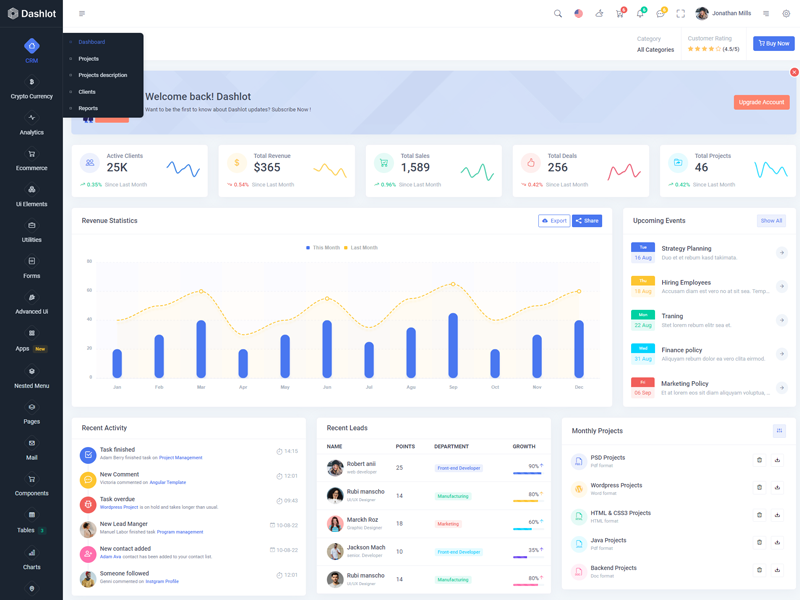Expand the All Categories dropdown
This screenshot has width=800, height=600.
(x=655, y=49)
